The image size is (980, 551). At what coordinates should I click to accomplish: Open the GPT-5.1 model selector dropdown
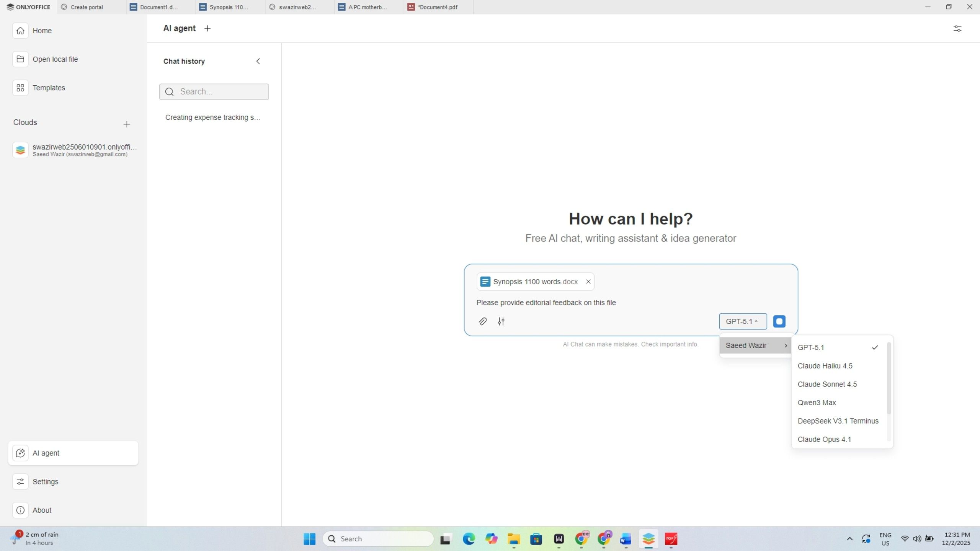coord(743,321)
